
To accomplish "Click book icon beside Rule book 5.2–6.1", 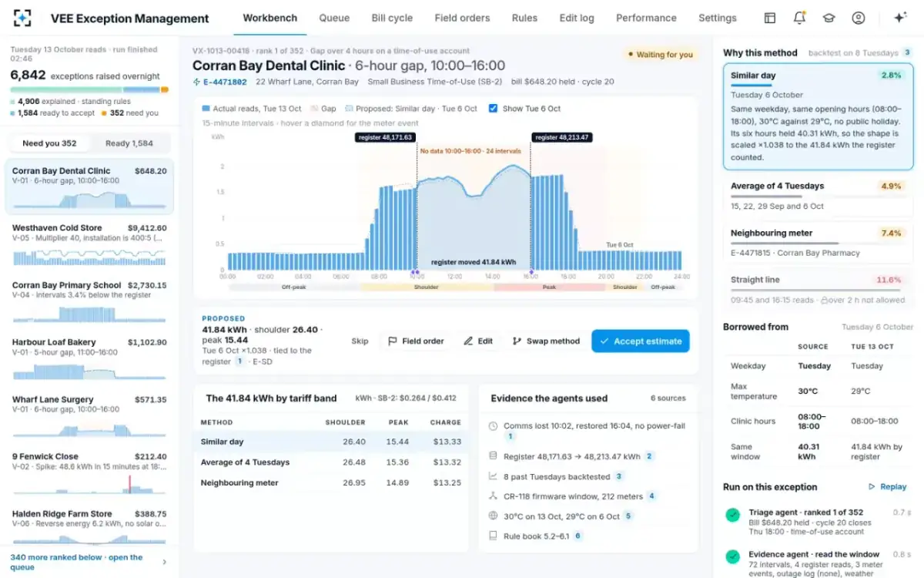I will [x=494, y=536].
